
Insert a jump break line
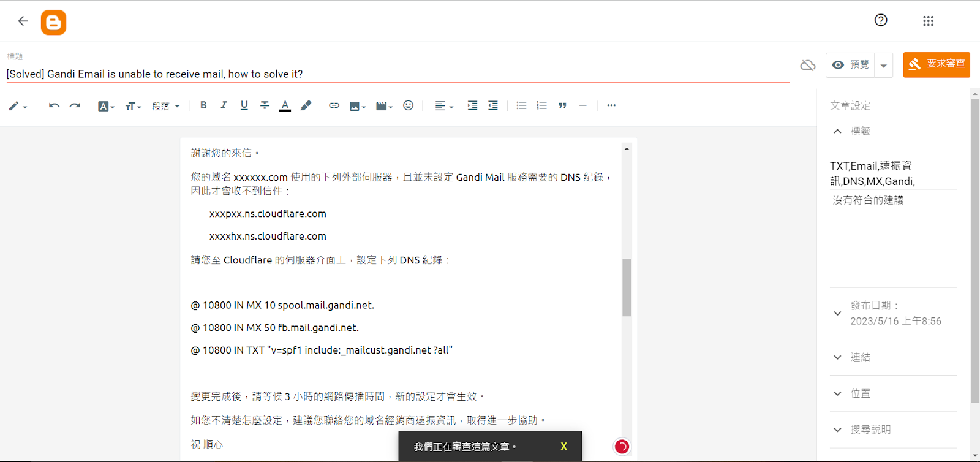[582, 105]
